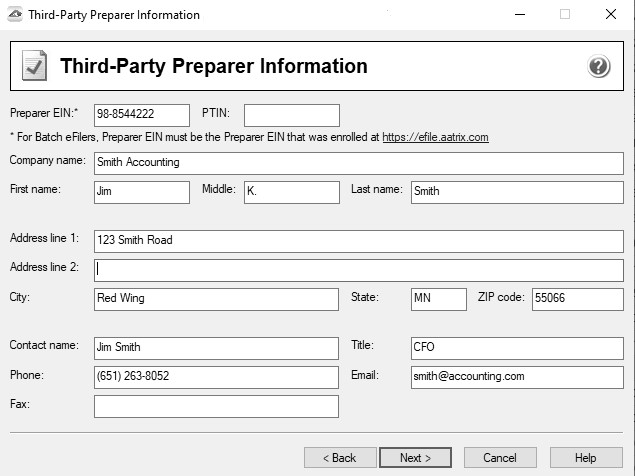Click the help question mark icon
Viewport: 635px width, 476px height.
pyautogui.click(x=598, y=67)
